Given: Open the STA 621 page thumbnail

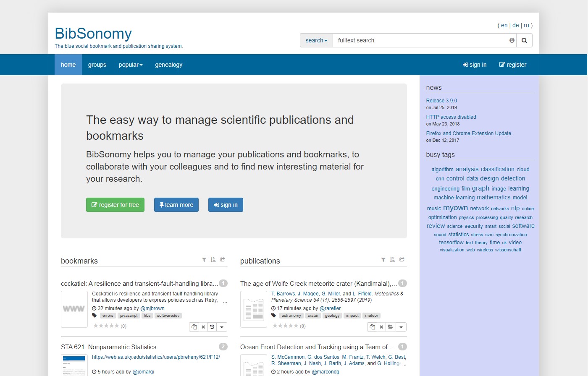Looking at the screenshot, I should [74, 365].
